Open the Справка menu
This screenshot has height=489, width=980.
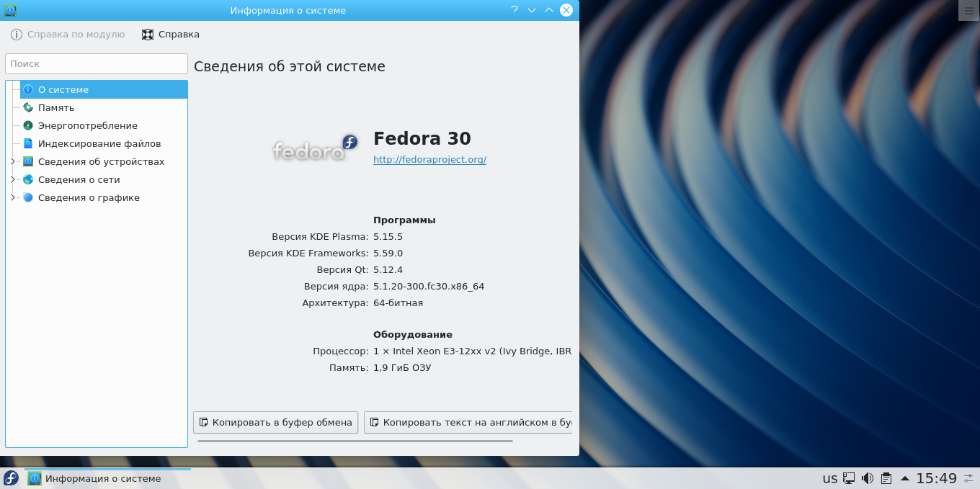pos(170,34)
